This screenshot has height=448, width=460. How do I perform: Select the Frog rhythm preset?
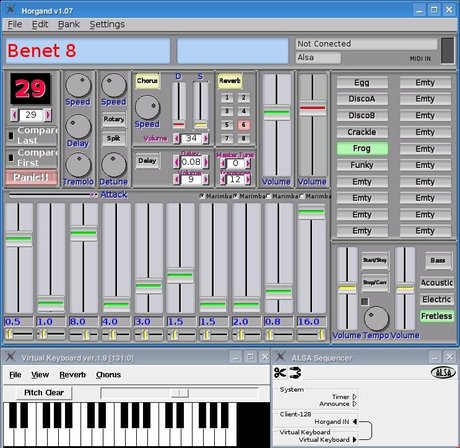tap(362, 148)
